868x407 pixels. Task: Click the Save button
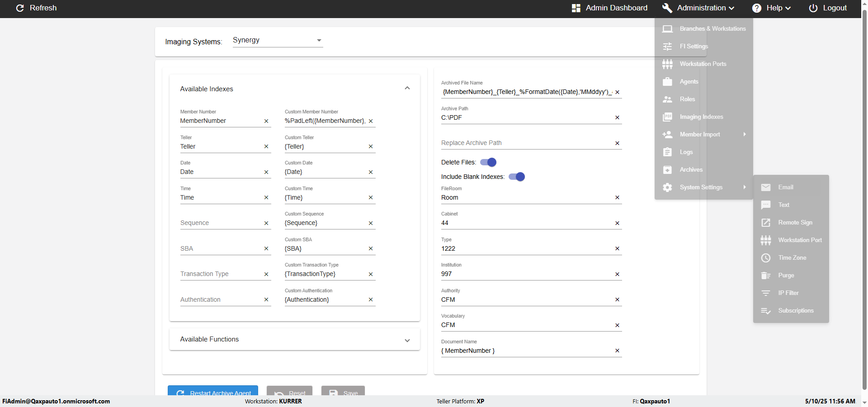[x=343, y=392]
